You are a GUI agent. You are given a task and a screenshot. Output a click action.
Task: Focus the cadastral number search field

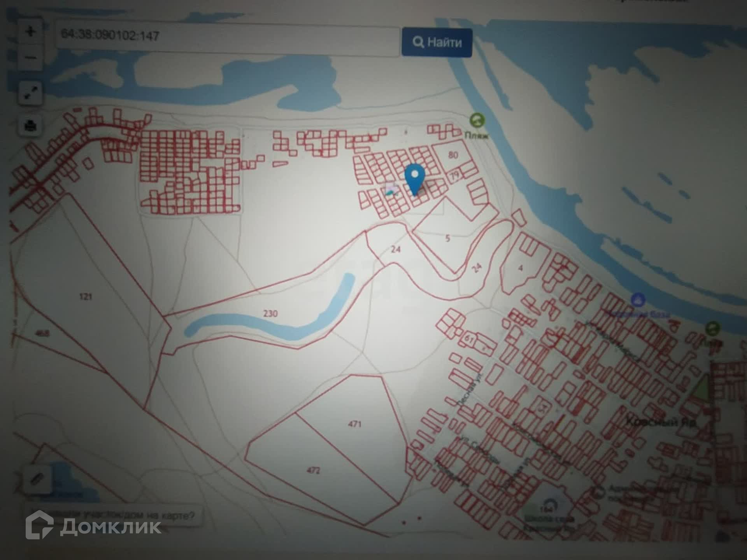coord(227,37)
